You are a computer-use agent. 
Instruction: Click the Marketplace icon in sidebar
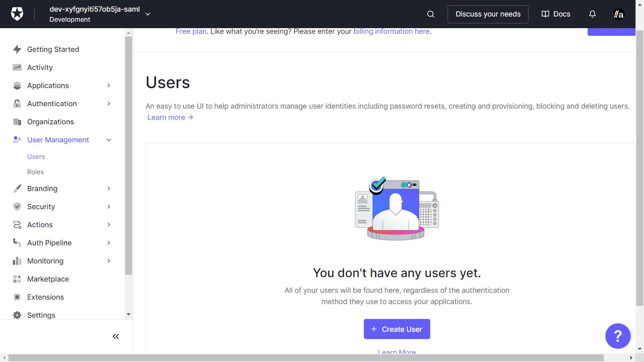(x=17, y=279)
